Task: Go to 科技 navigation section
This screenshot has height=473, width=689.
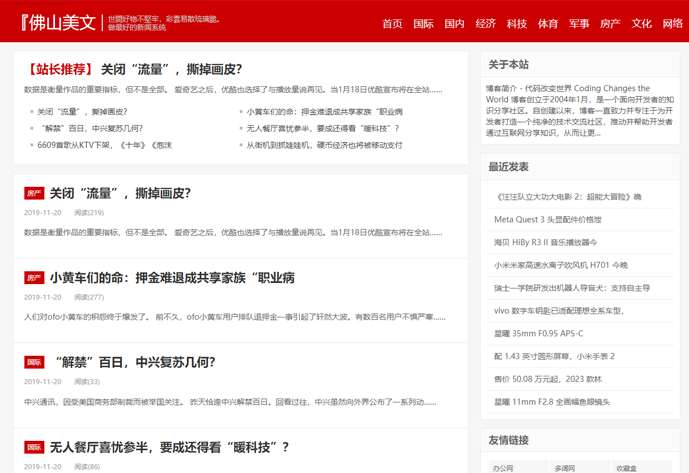Action: [x=516, y=23]
